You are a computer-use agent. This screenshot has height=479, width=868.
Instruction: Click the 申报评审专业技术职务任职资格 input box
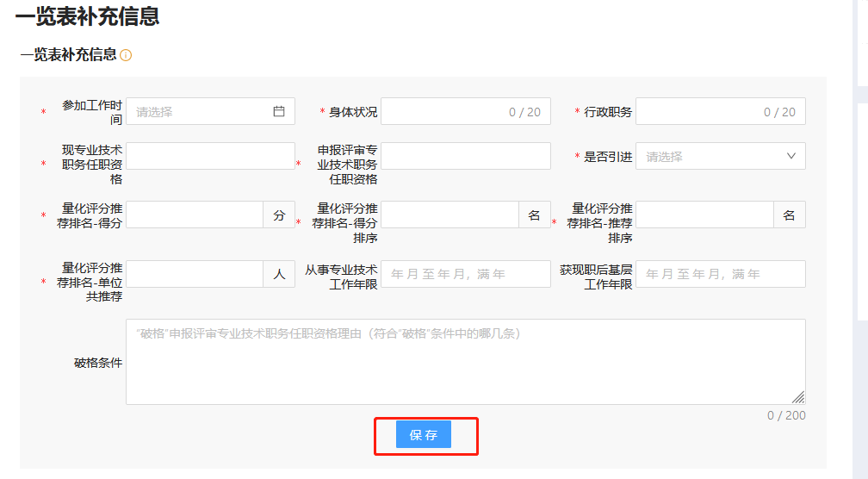click(x=465, y=156)
